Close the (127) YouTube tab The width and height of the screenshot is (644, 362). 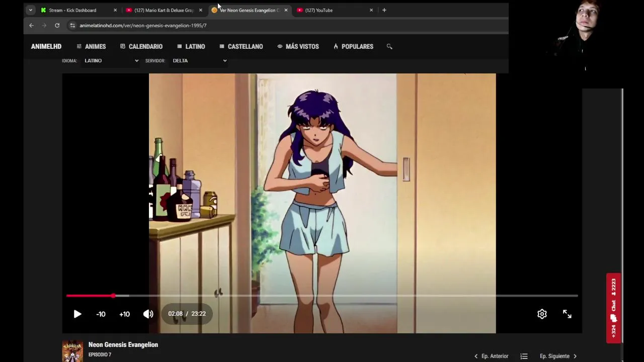click(x=371, y=10)
